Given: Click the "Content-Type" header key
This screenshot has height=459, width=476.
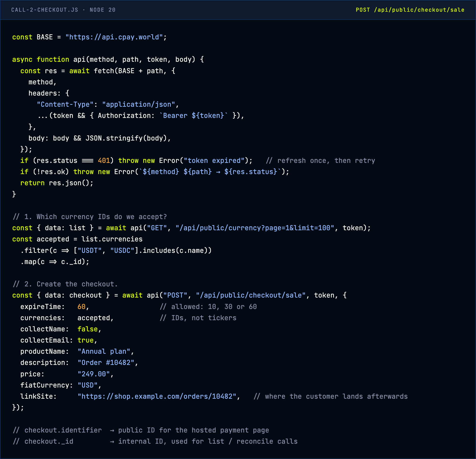Looking at the screenshot, I should pyautogui.click(x=65, y=104).
